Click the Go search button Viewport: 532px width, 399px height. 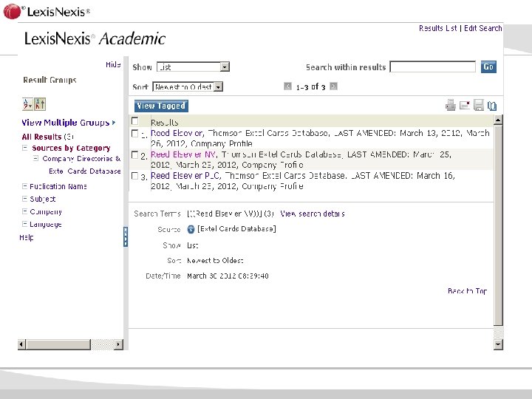pos(488,66)
